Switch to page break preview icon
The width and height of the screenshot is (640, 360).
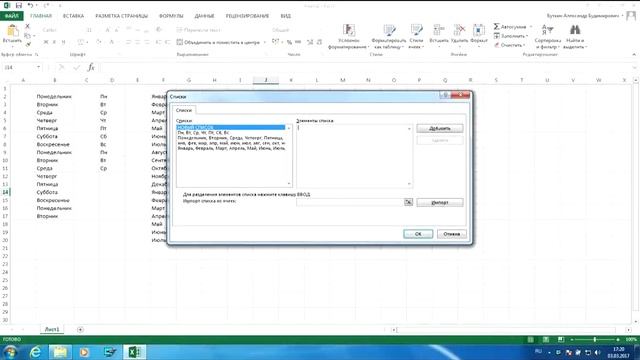coord(561,340)
